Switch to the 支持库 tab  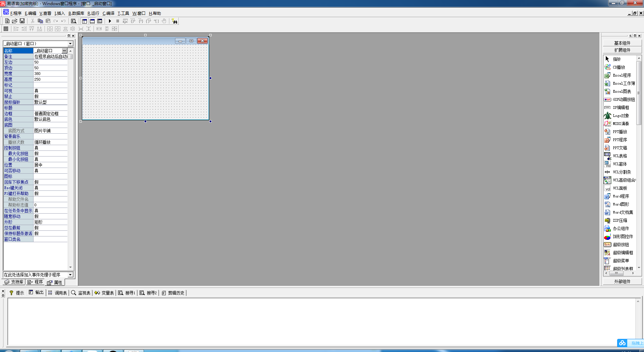coord(14,282)
